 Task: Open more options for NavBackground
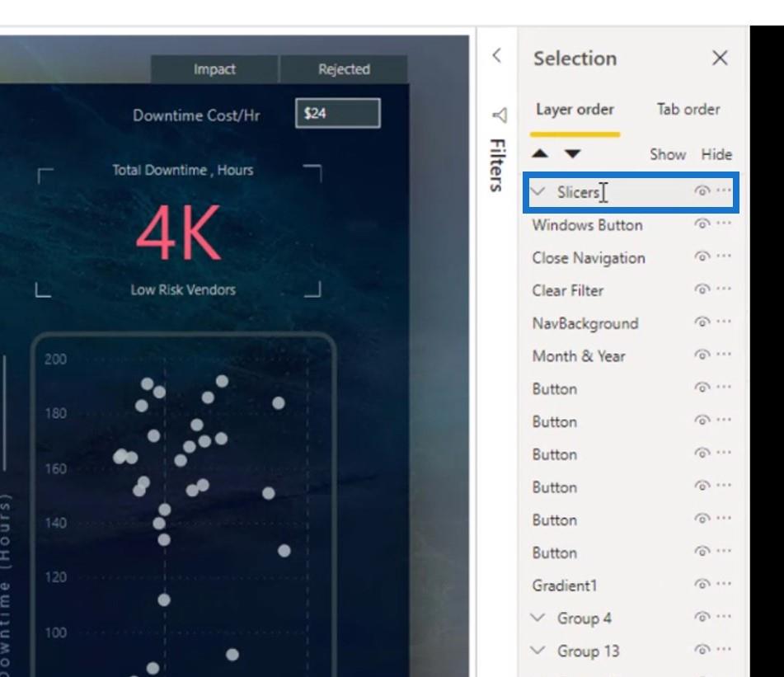(724, 322)
